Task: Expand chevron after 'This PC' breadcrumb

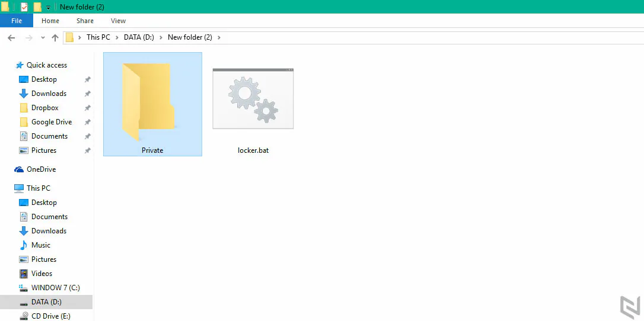Action: point(117,37)
